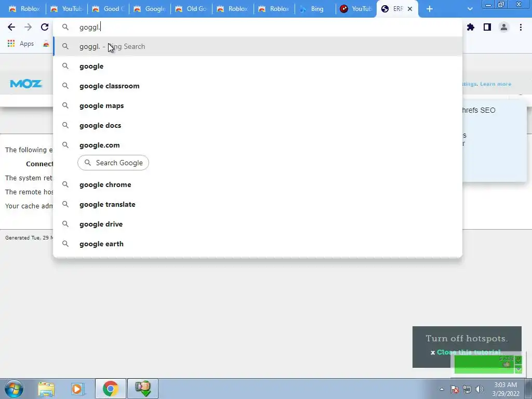Toggle the browser side panel icon
Screen dimensions: 532x399
point(487,27)
